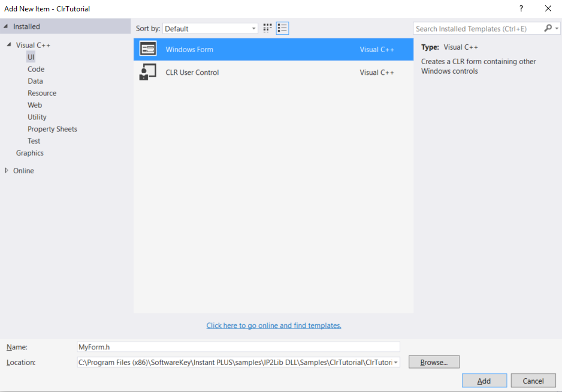The width and height of the screenshot is (562, 392).
Task: Switch to medium icons list view
Action: point(283,28)
